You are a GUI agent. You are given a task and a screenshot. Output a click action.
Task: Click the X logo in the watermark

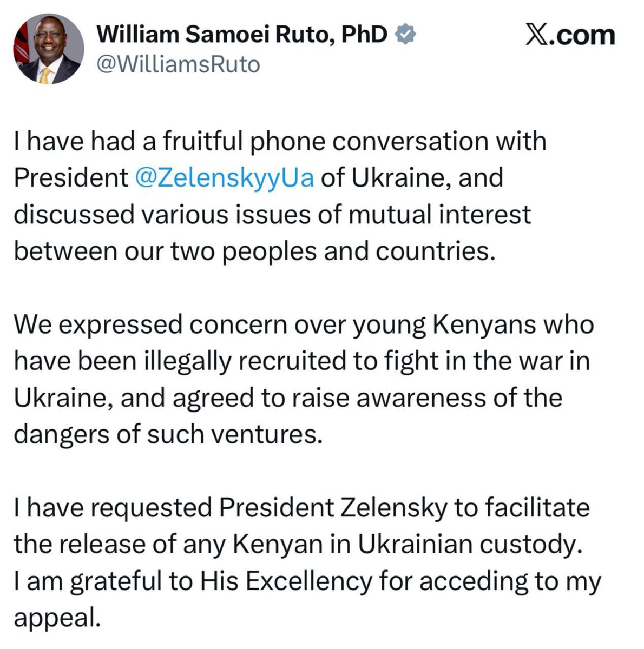click(536, 36)
